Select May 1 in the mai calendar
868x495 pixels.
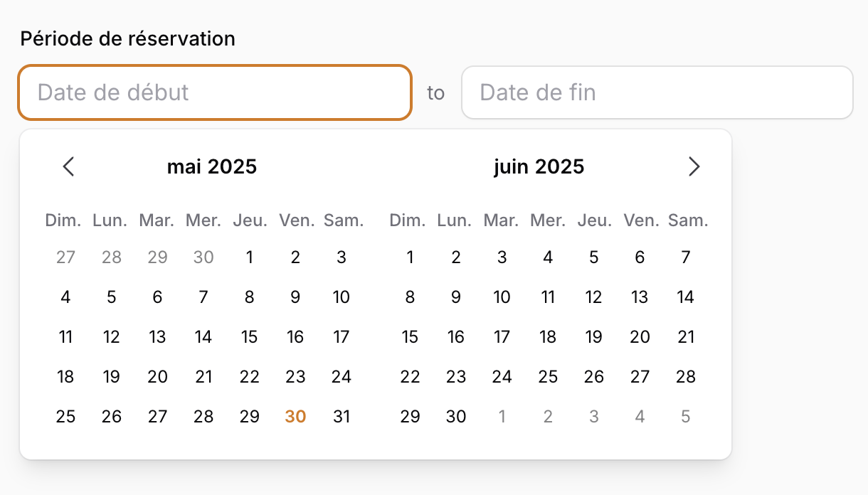tap(249, 257)
